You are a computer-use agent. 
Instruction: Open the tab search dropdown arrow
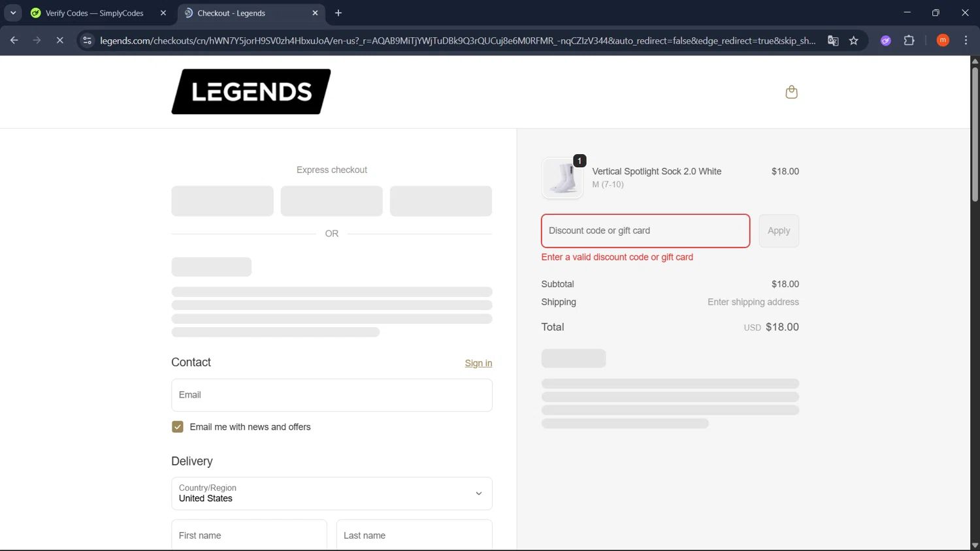[x=13, y=13]
